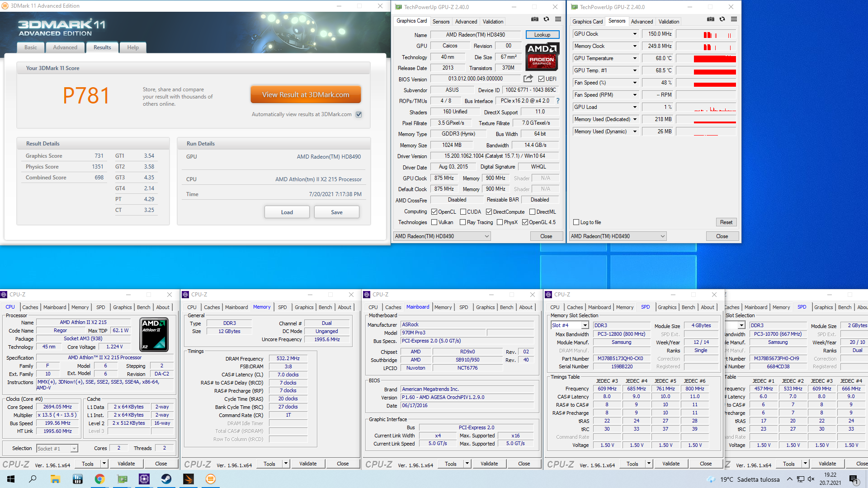The width and height of the screenshot is (868, 488).
Task: Toggle the DirectCompute checkbox
Action: click(x=489, y=212)
